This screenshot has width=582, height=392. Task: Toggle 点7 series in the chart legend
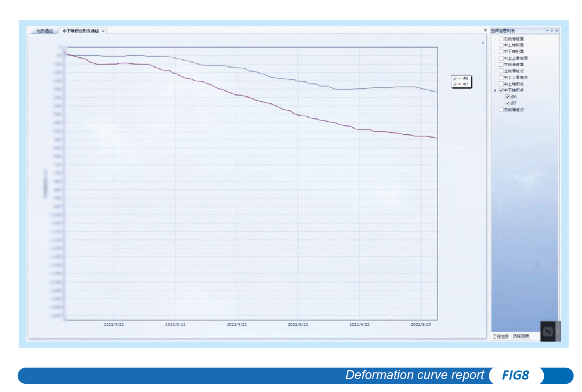pos(455,84)
